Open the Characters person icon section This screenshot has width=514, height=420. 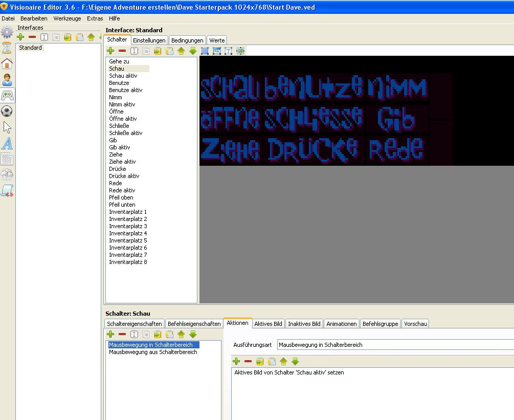pyautogui.click(x=7, y=80)
